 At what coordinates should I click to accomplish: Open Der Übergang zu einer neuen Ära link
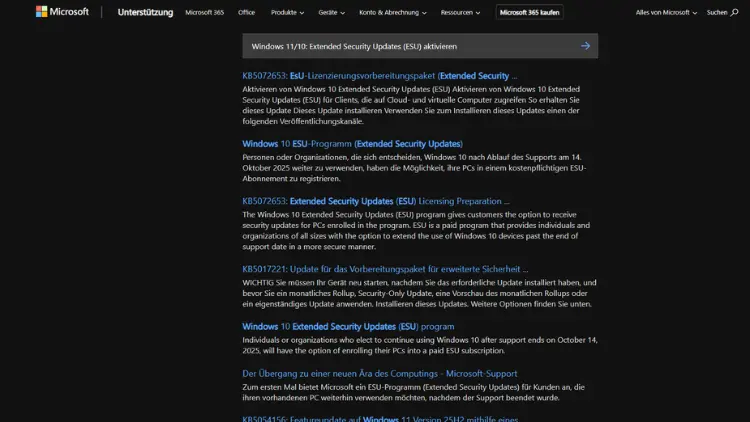coord(379,373)
